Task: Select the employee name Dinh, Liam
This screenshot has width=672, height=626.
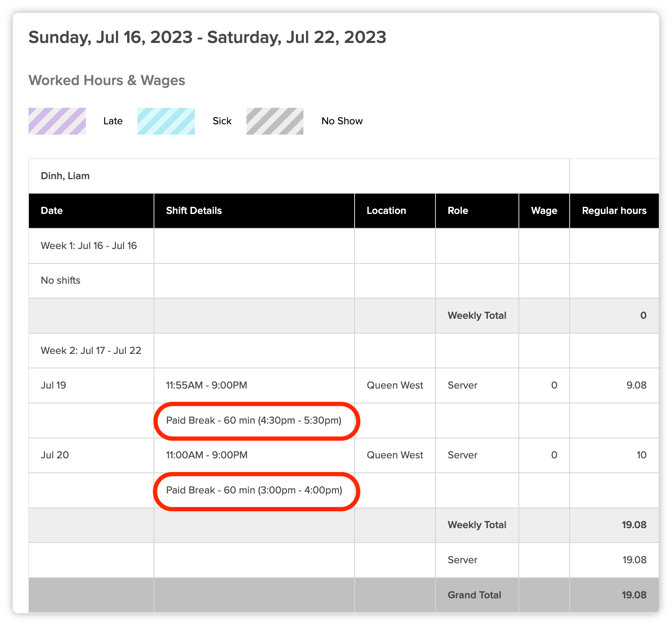Action: (x=65, y=176)
